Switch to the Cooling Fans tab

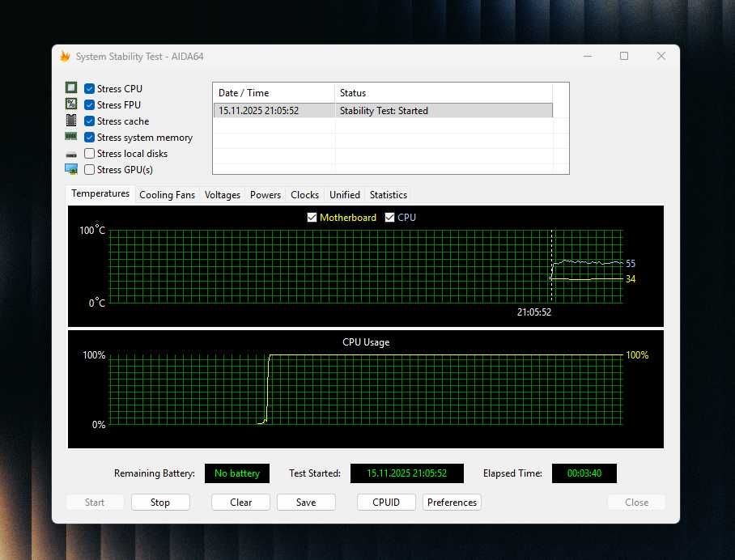point(167,195)
